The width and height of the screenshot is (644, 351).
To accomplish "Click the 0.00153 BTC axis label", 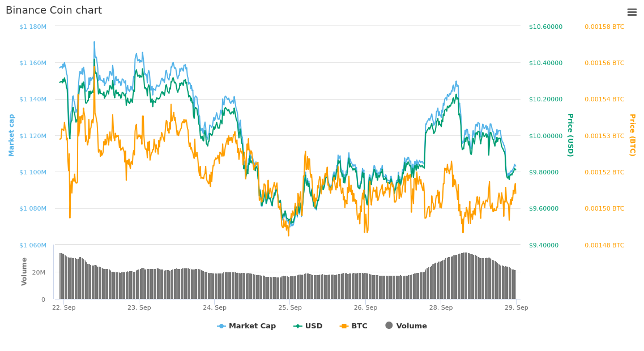I will pos(604,136).
